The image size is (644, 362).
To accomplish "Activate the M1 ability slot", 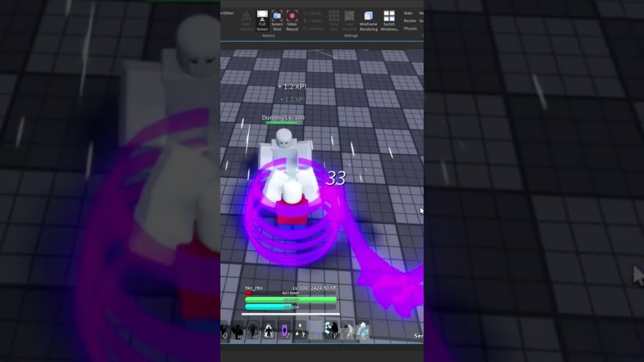I will (237, 330).
